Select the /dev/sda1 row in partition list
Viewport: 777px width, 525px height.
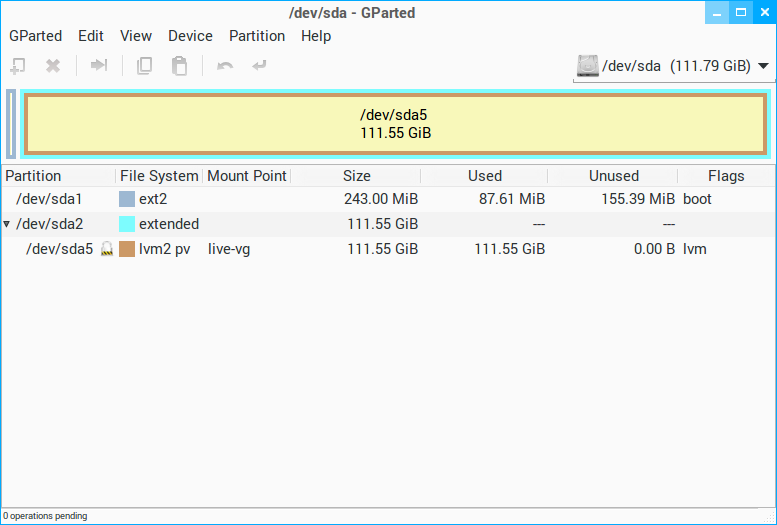[300, 199]
